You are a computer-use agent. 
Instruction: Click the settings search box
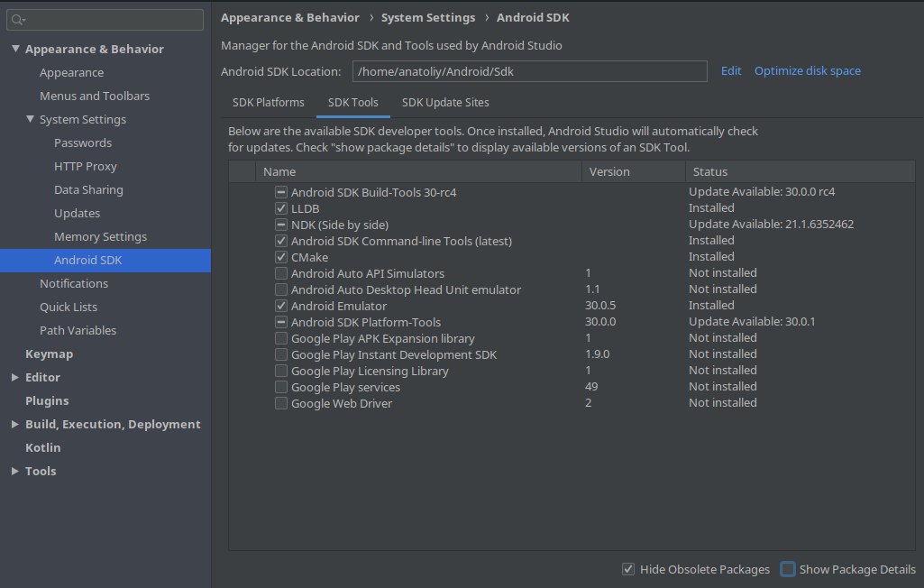[105, 20]
